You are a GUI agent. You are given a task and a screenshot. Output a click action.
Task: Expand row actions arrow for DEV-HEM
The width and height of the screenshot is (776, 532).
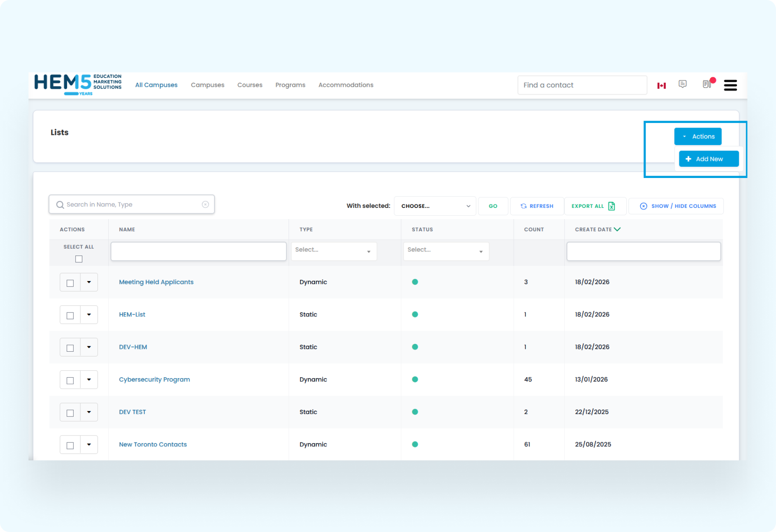pos(89,347)
